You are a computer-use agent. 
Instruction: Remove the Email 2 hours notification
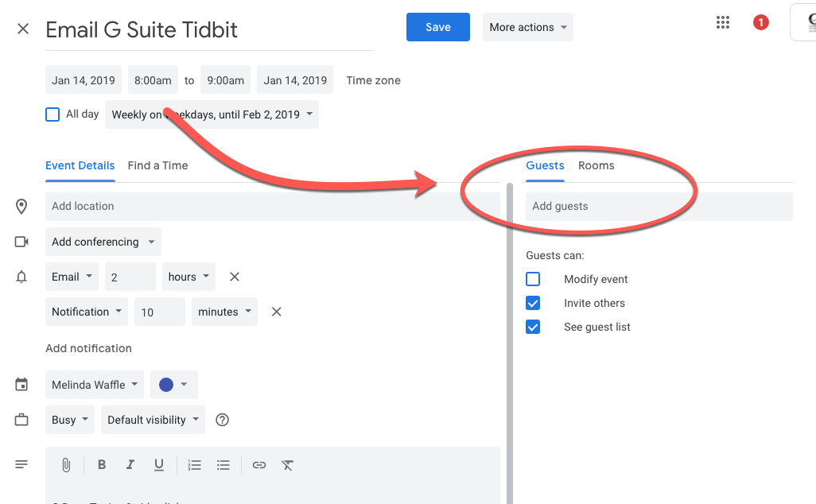[x=235, y=277]
